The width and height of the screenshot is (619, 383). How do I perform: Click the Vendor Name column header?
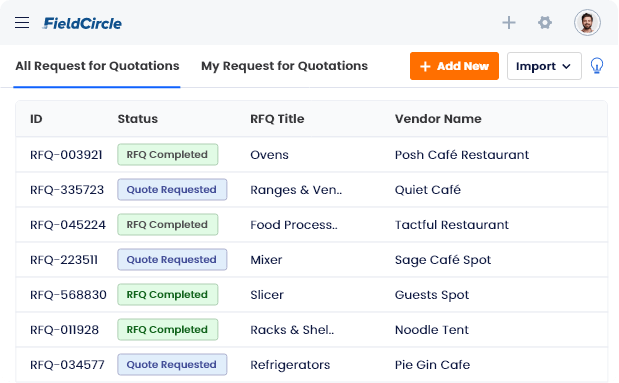[438, 119]
